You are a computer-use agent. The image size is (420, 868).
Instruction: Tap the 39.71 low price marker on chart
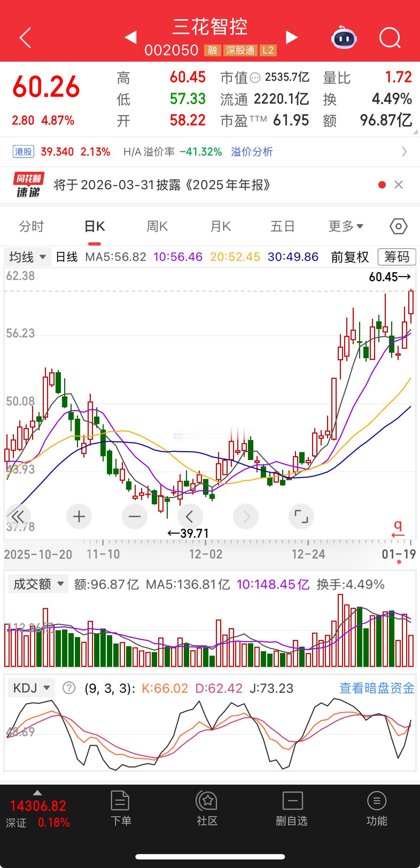point(188,533)
